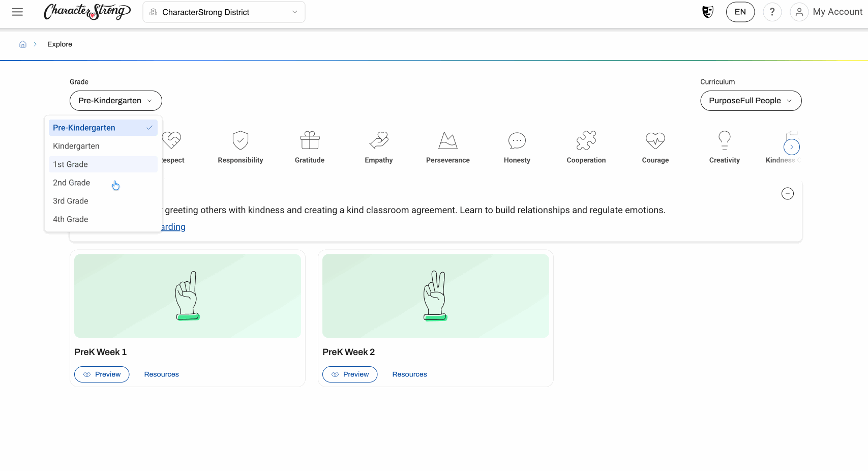Choose 4th Grade in the grade list
868x471 pixels.
point(103,219)
